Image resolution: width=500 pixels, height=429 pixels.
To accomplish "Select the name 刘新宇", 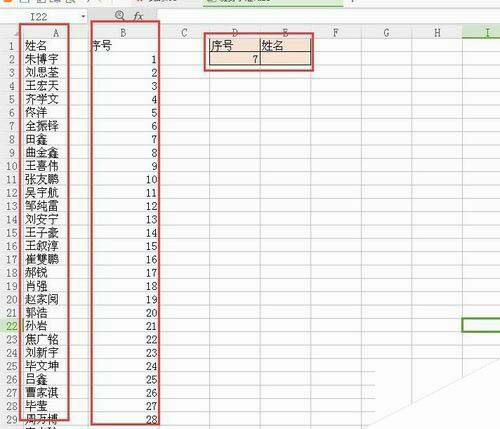I will click(42, 352).
